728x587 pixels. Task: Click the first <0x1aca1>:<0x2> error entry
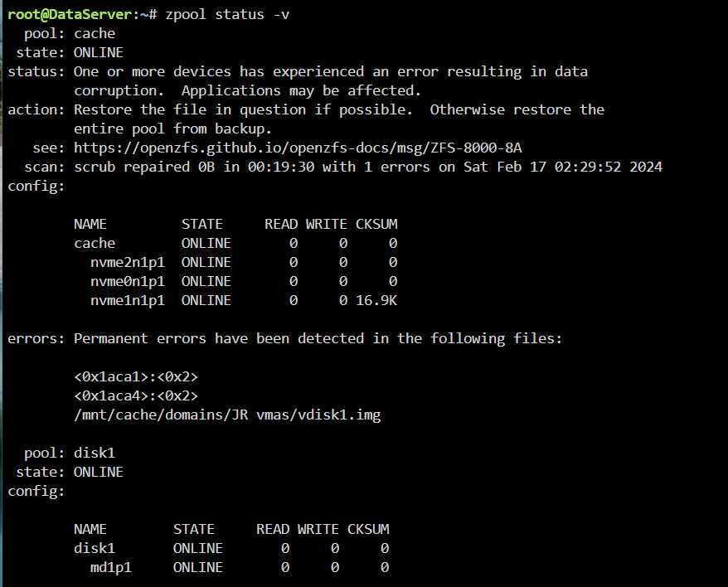136,376
